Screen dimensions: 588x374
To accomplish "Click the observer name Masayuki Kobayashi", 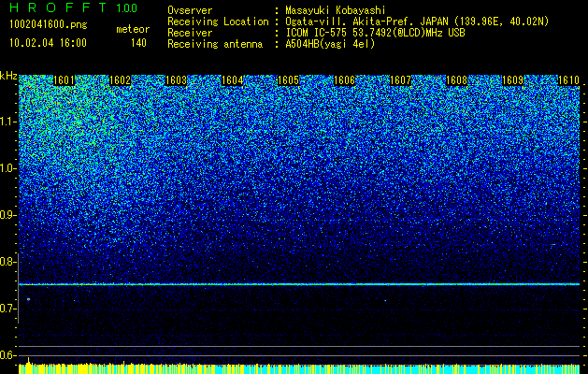I will tap(336, 10).
